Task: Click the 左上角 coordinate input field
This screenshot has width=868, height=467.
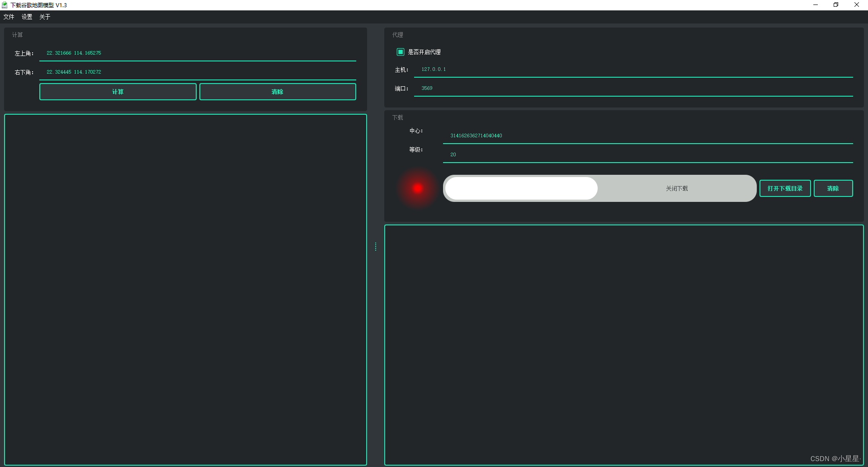Action: coord(198,53)
